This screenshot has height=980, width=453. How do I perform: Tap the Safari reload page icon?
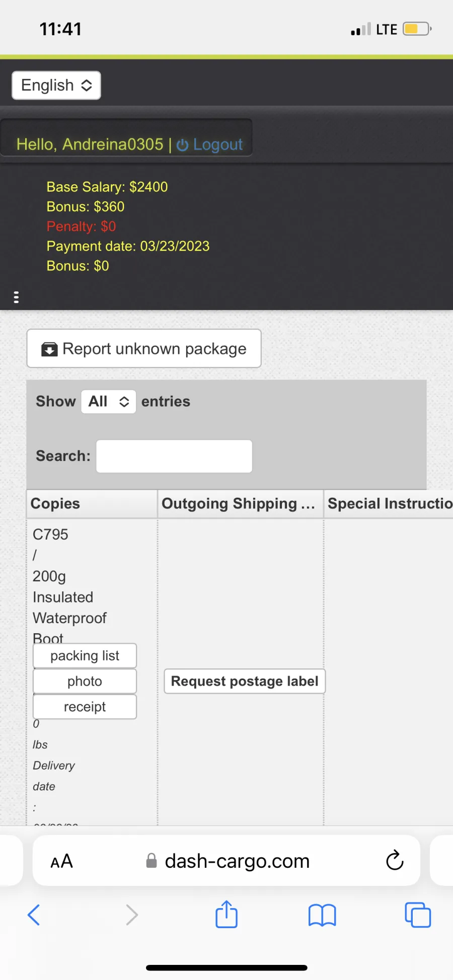395,860
